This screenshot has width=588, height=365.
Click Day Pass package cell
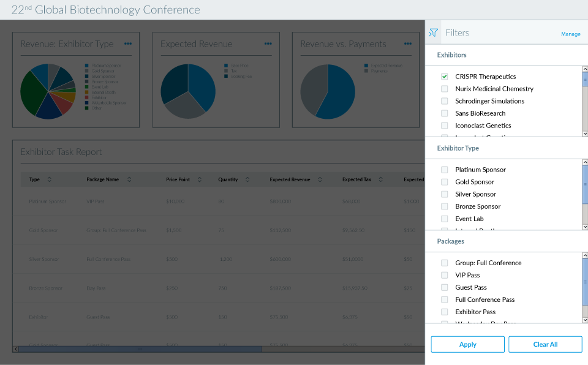(96, 288)
